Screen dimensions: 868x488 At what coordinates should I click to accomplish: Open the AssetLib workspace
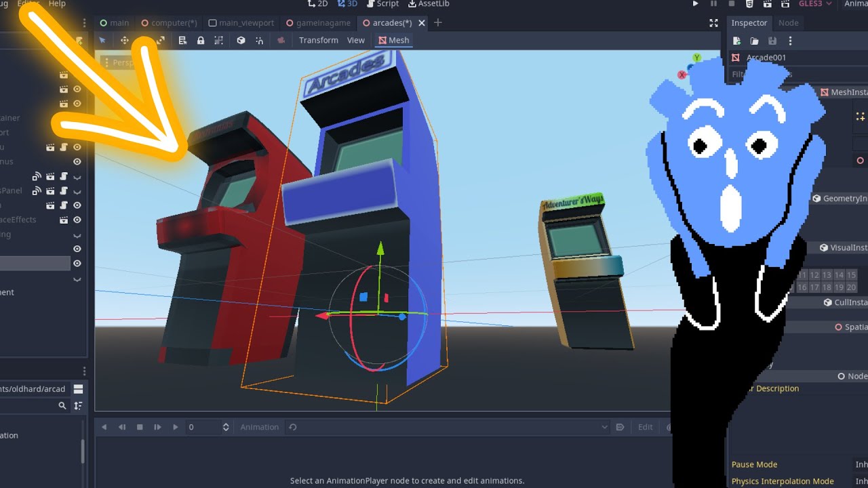[427, 4]
